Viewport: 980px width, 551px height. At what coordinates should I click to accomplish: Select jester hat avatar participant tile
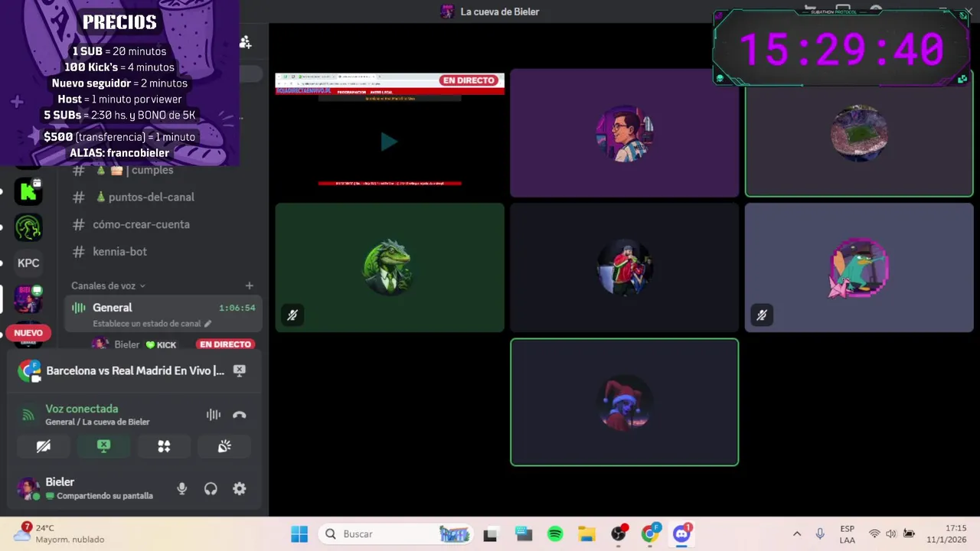(625, 402)
